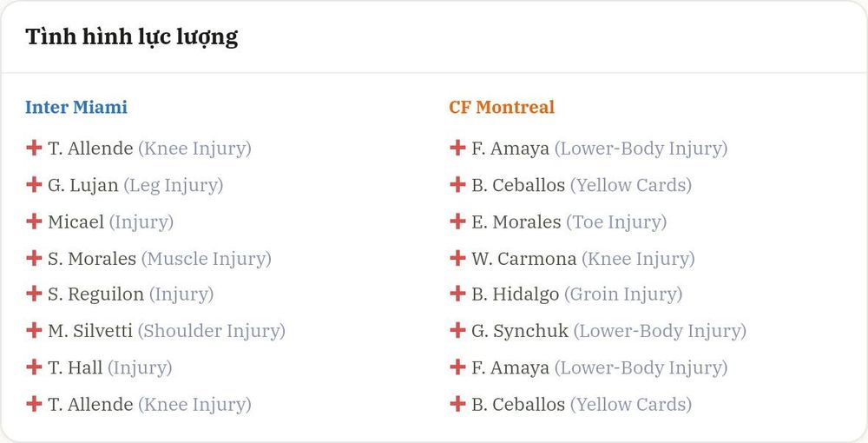Screen dimensions: 868x443
Task: Click the cross icon next to S. Morales
Action: (x=34, y=257)
